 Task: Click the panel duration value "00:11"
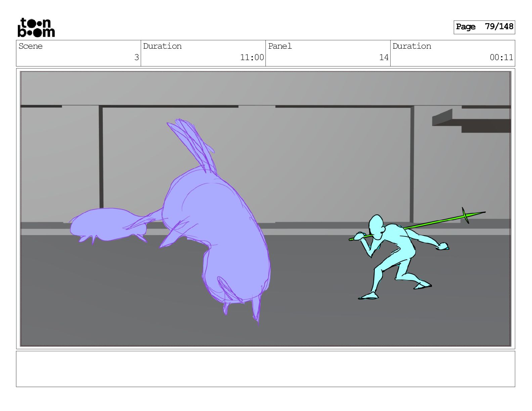tap(501, 57)
